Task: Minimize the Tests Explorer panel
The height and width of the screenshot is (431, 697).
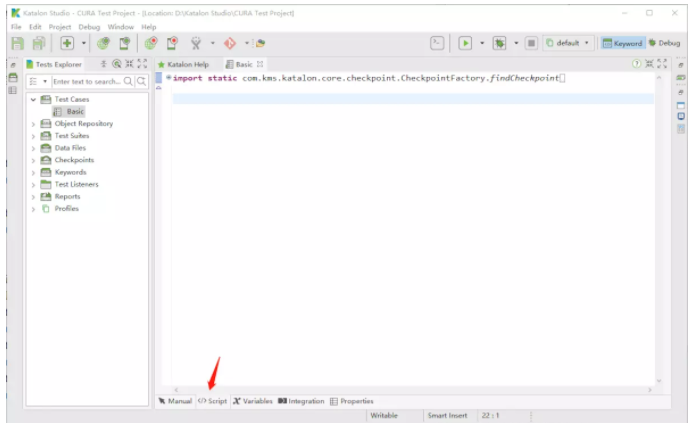Action: pyautogui.click(x=129, y=64)
